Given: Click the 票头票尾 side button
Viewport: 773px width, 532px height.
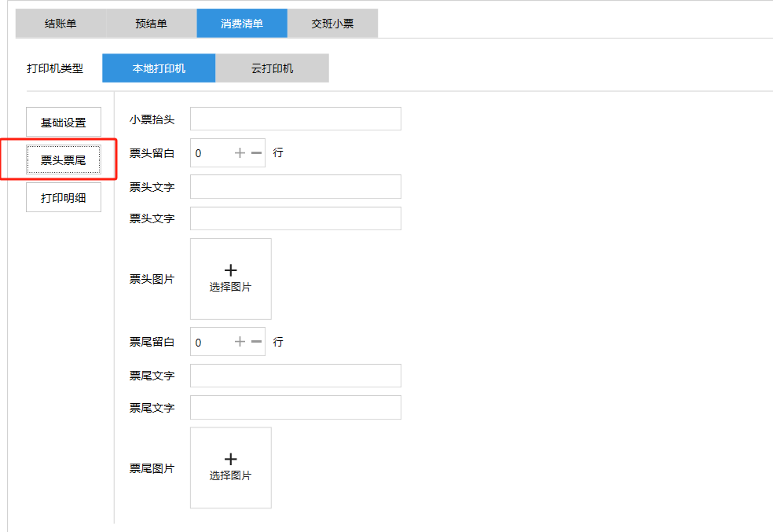Looking at the screenshot, I should (x=64, y=160).
